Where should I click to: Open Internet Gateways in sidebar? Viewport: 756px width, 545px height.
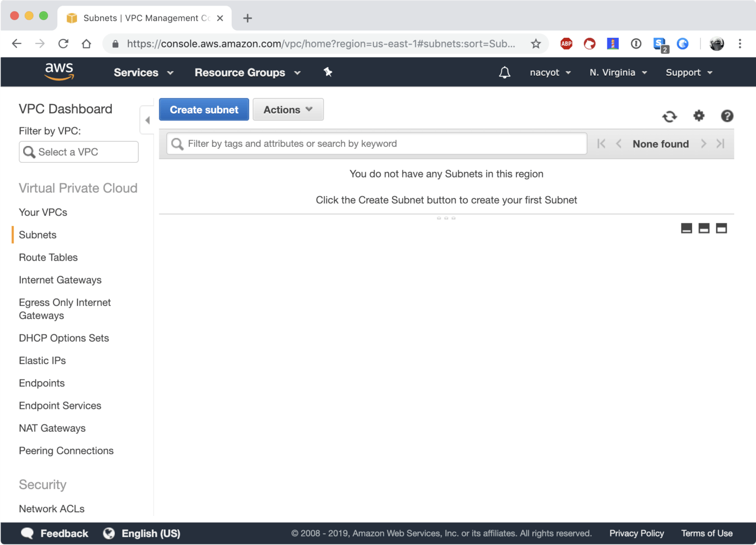[x=60, y=280]
